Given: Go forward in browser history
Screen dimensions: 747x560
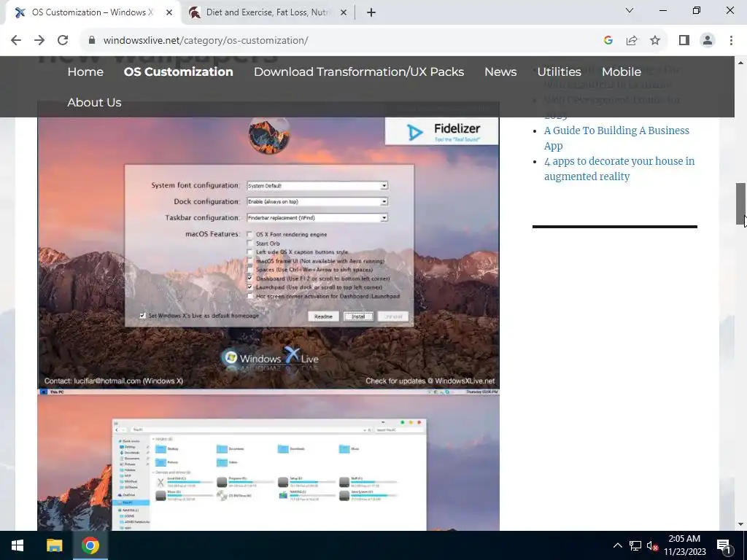Looking at the screenshot, I should (x=39, y=41).
